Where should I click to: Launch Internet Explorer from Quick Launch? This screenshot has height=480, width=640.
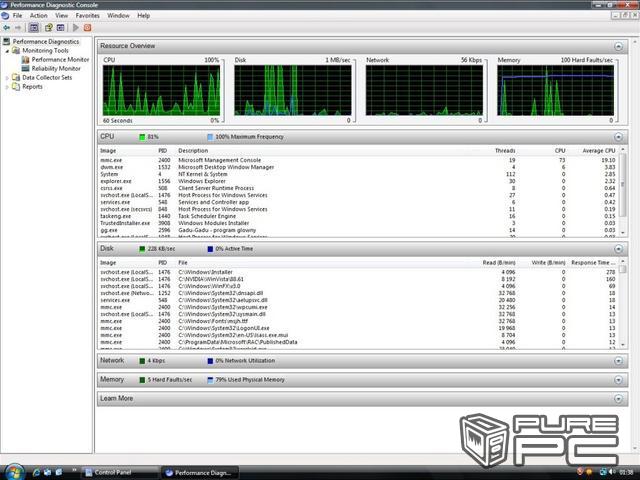tap(36, 472)
